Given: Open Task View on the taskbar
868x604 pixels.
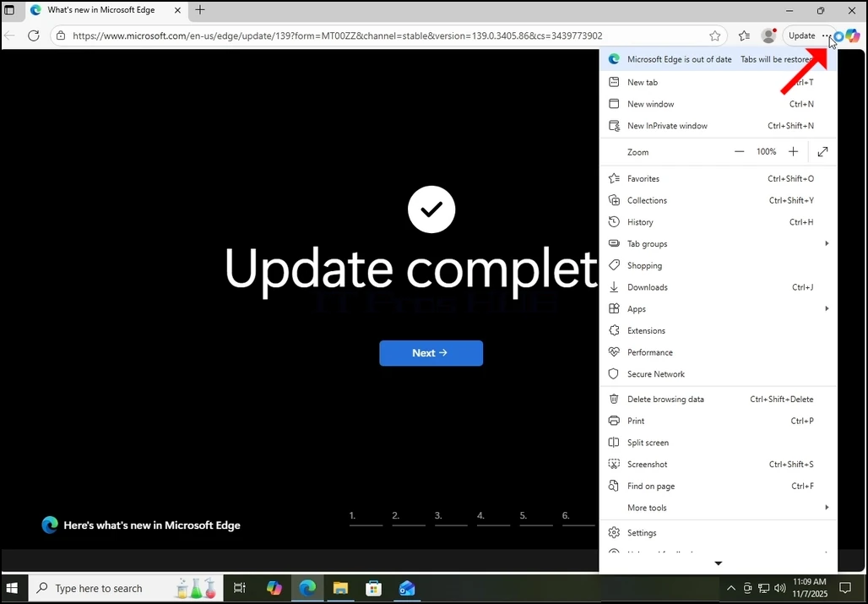Looking at the screenshot, I should (239, 588).
